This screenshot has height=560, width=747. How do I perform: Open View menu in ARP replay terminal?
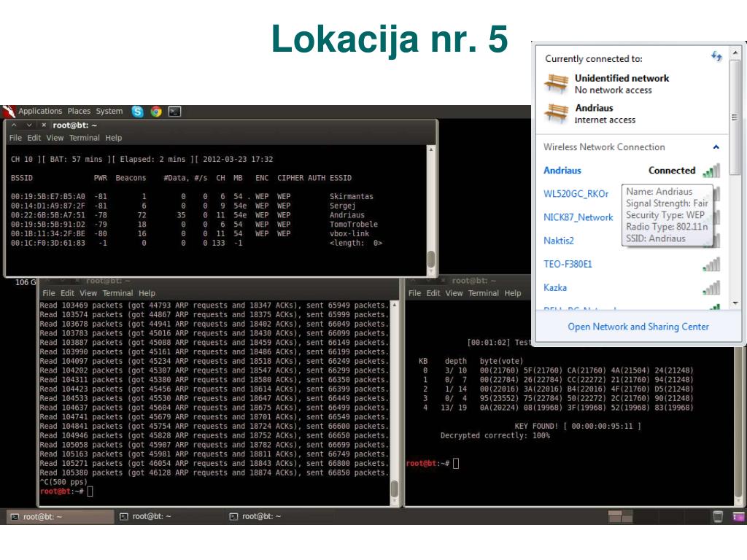tap(88, 293)
